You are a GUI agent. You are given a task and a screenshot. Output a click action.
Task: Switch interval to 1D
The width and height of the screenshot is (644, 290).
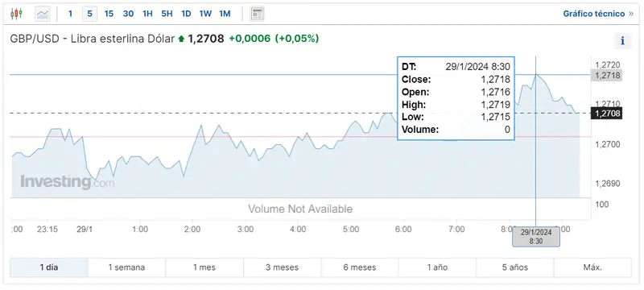(x=186, y=14)
